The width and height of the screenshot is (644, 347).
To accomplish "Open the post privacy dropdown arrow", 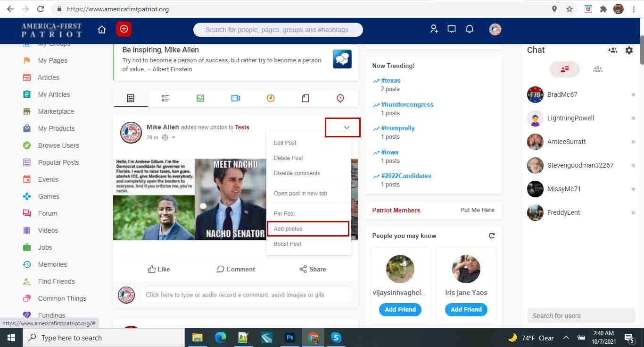I will (173, 138).
